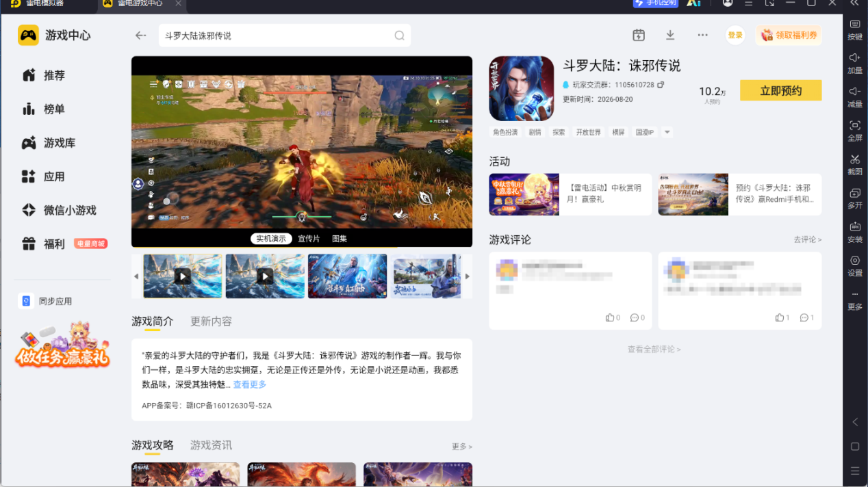Open 微信小游戏 in sidebar

(x=59, y=210)
